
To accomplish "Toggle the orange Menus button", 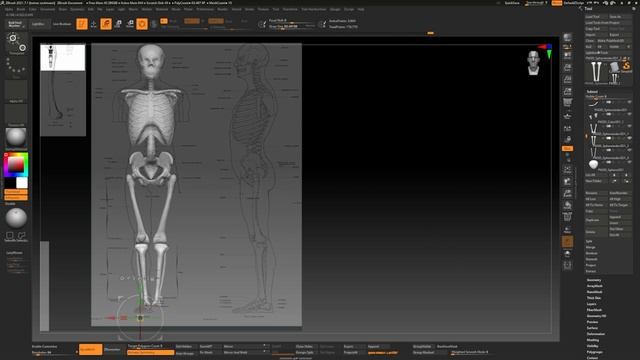I will 556,3.
